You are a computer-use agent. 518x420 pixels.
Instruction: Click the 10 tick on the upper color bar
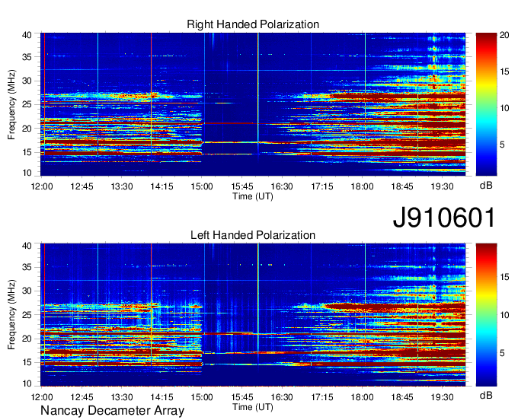coord(504,108)
